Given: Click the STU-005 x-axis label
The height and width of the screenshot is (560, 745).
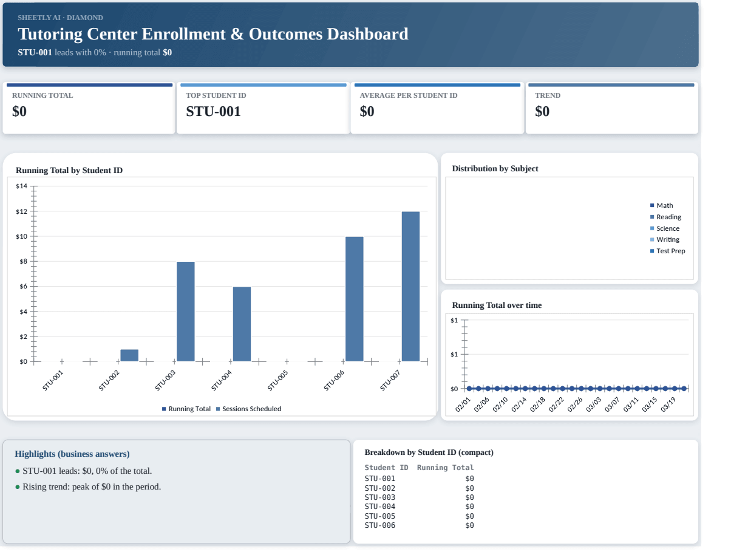Looking at the screenshot, I should click(x=277, y=380).
